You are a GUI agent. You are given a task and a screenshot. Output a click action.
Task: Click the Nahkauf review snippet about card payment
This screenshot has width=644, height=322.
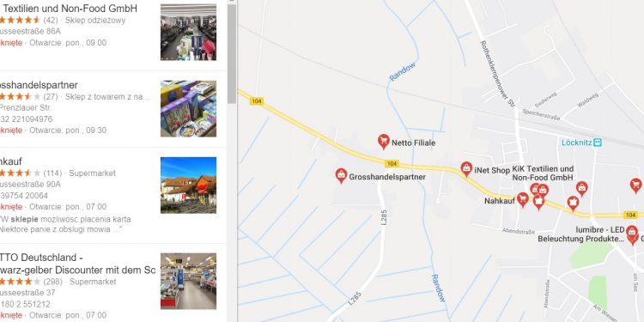[66, 224]
